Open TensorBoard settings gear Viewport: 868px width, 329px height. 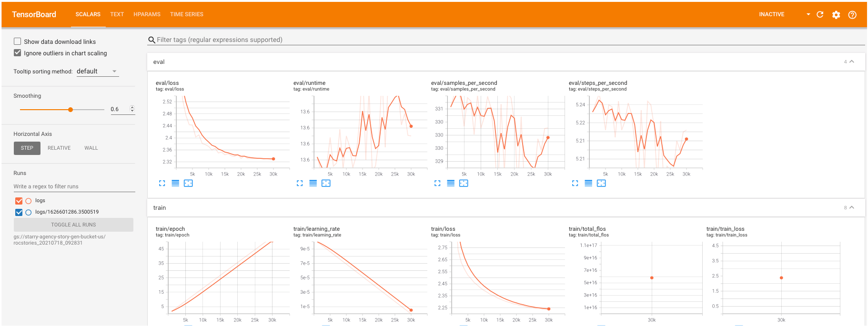836,15
